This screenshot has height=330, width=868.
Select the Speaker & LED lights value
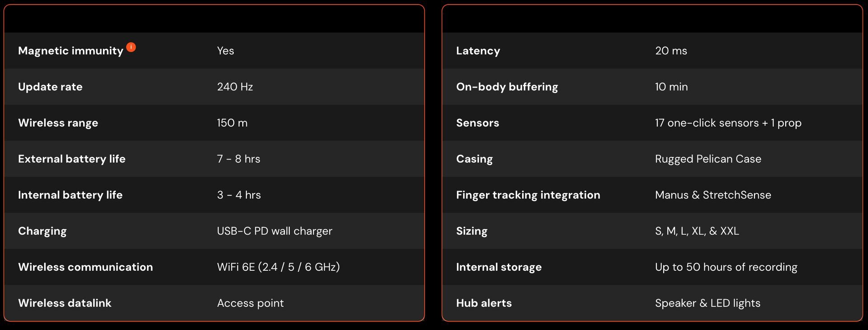point(708,303)
